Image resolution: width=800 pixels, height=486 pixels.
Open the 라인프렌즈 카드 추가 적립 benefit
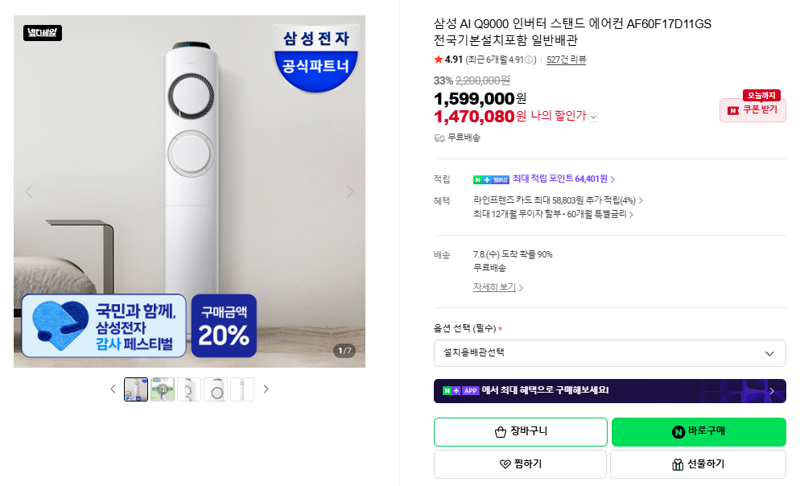[558, 200]
